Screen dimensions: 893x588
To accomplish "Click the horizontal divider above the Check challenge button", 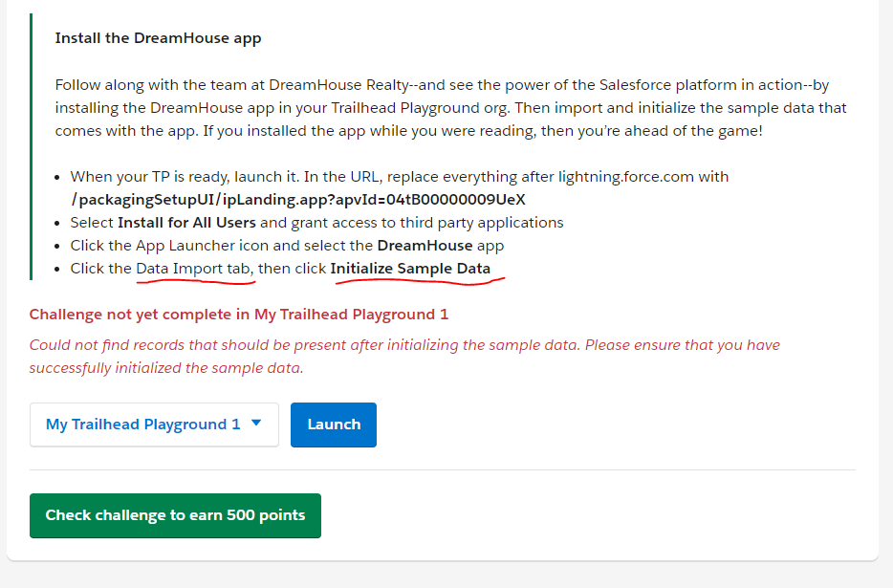I will 442,470.
